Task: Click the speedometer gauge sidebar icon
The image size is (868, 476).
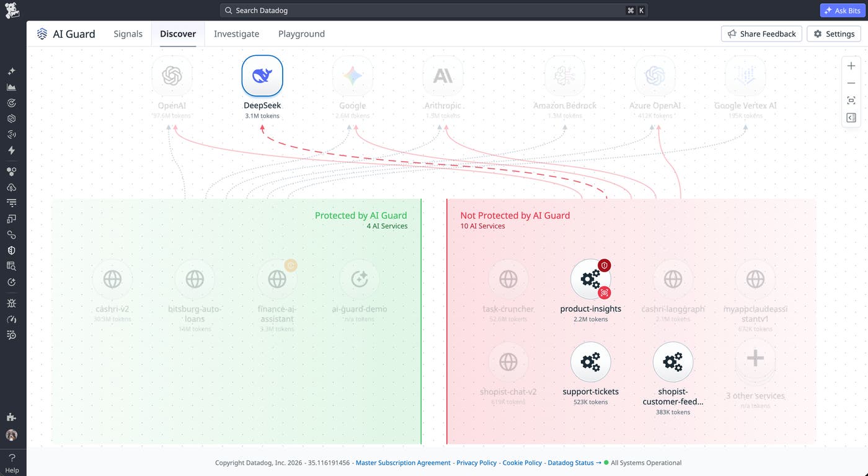Action: tap(11, 319)
